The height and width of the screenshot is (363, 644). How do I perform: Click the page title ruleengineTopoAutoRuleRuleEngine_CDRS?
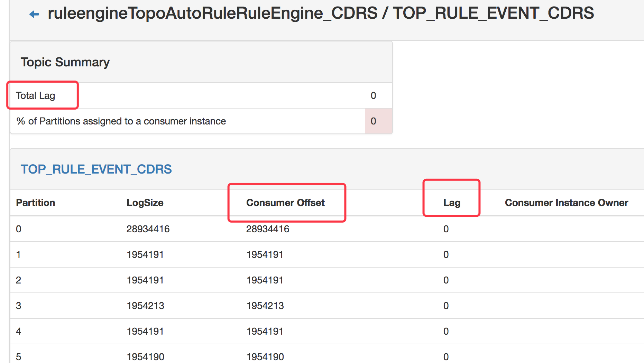pyautogui.click(x=212, y=13)
